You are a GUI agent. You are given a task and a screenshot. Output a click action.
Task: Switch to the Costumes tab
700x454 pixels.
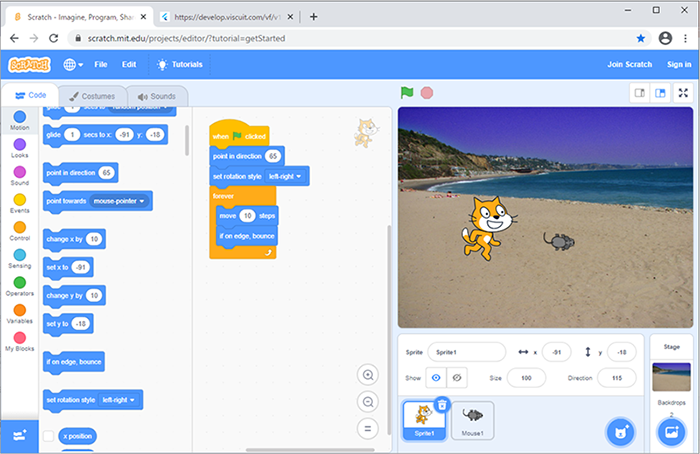[x=92, y=96]
